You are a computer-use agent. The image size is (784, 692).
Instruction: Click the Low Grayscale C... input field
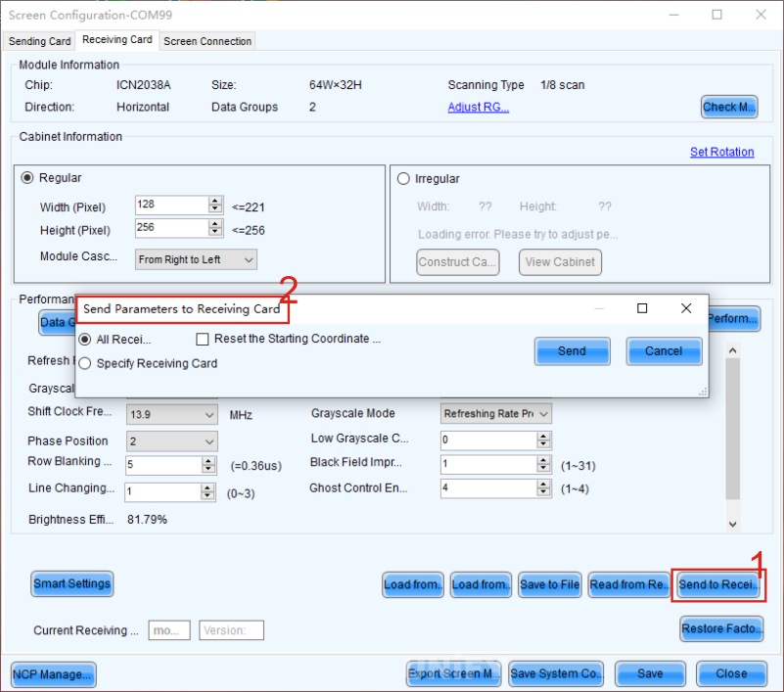[x=488, y=439]
